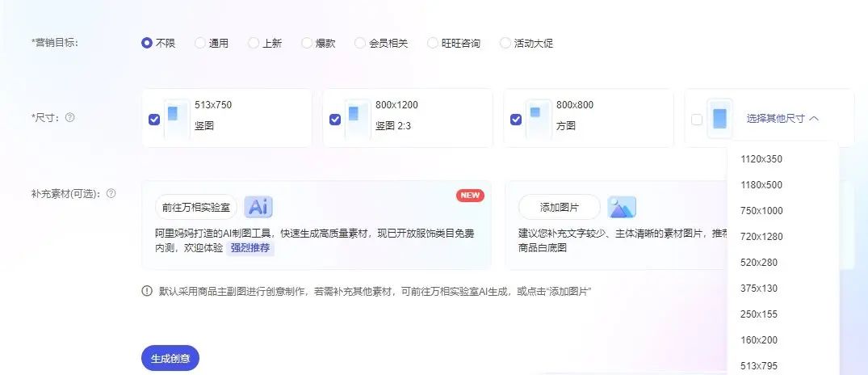Select the 不限 marketing goal radio
868x375 pixels.
147,43
